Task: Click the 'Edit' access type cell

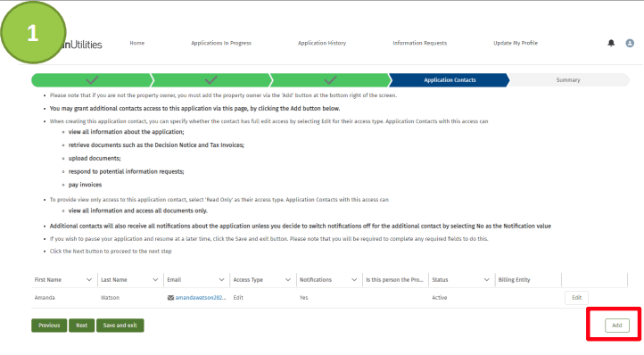Action: [238, 298]
